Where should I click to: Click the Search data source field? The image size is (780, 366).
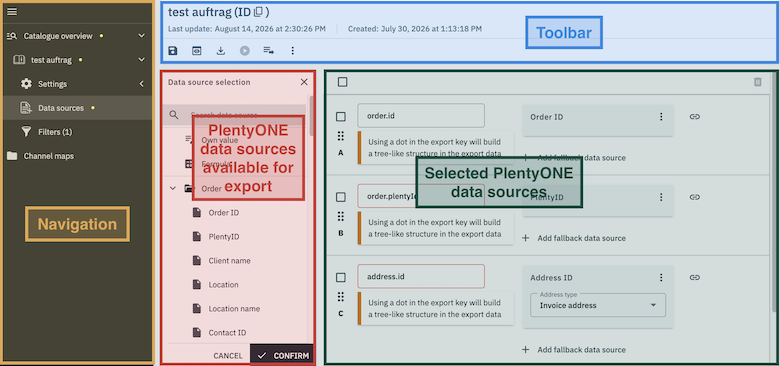point(234,115)
